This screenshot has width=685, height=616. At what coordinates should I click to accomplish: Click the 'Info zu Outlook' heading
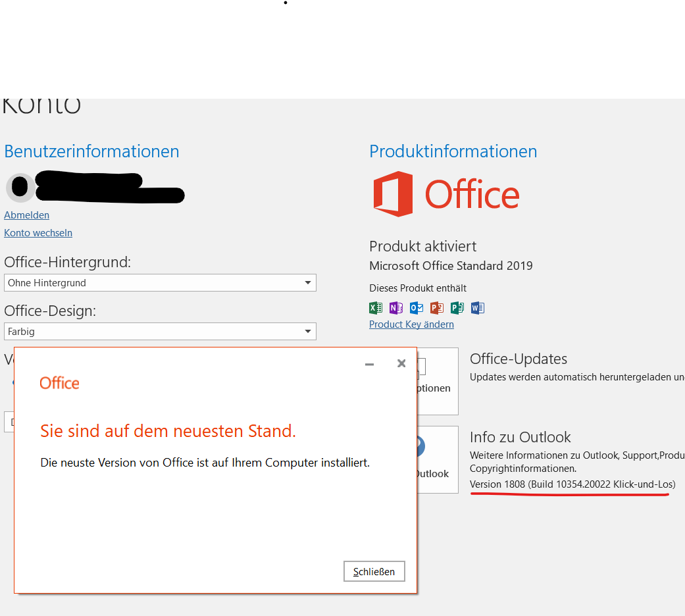pos(520,437)
